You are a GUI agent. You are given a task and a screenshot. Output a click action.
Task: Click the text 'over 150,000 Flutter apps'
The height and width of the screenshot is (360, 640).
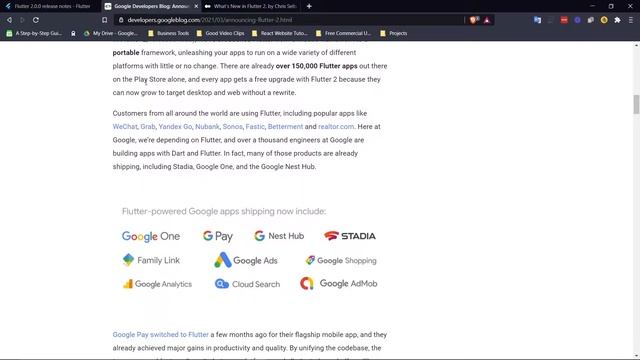316,66
